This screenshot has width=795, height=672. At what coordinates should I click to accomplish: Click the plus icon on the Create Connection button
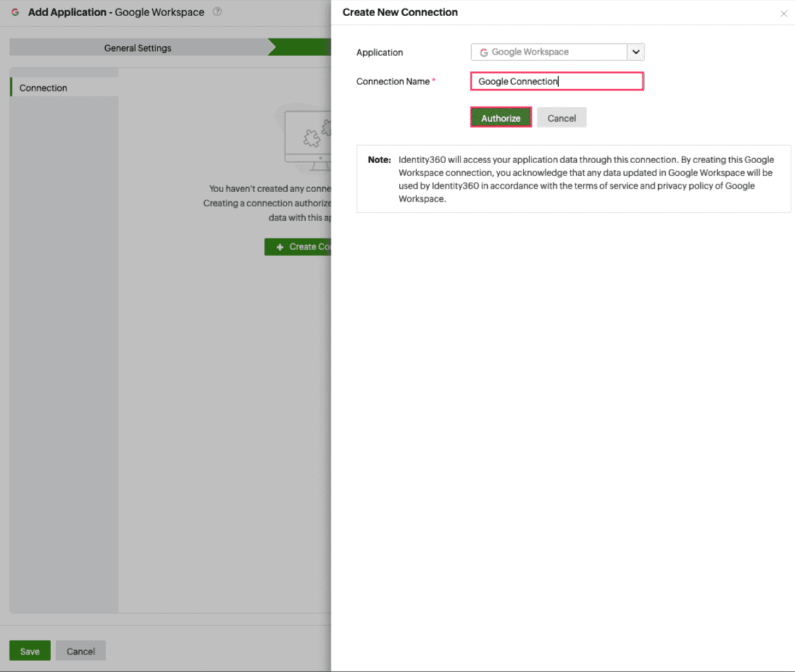click(x=279, y=246)
